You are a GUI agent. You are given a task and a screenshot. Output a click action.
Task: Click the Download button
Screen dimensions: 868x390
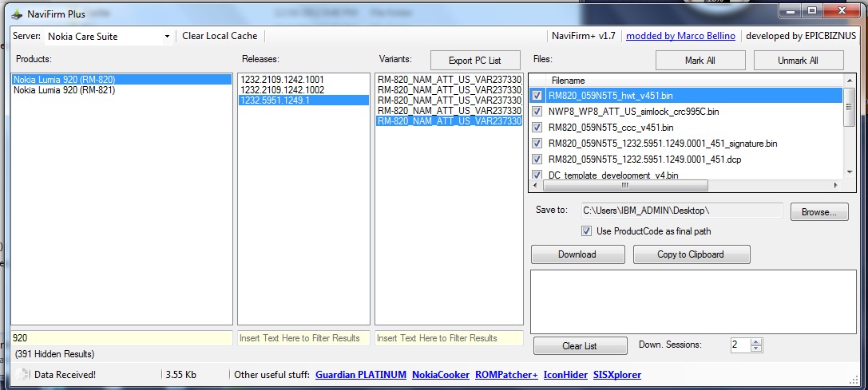[x=577, y=254]
